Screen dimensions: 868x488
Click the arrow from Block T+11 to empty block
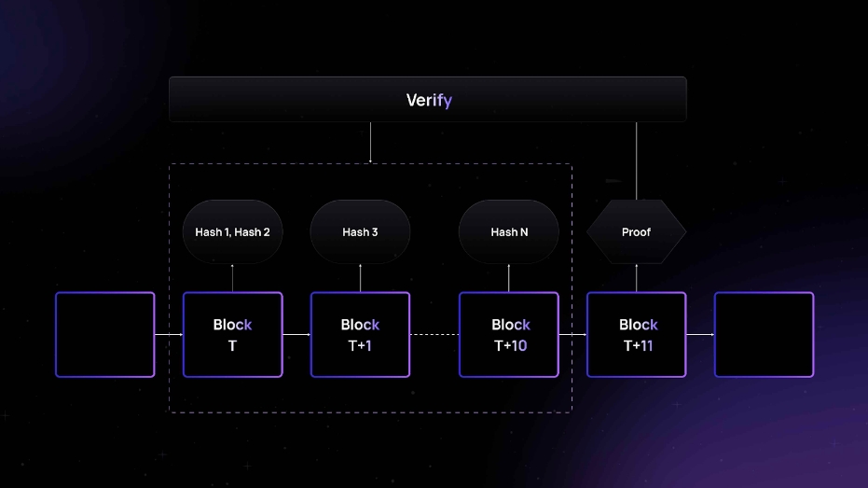coord(700,334)
